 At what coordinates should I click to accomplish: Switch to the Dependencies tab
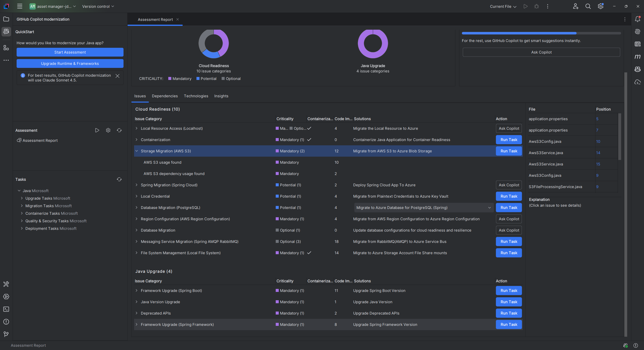coord(165,96)
